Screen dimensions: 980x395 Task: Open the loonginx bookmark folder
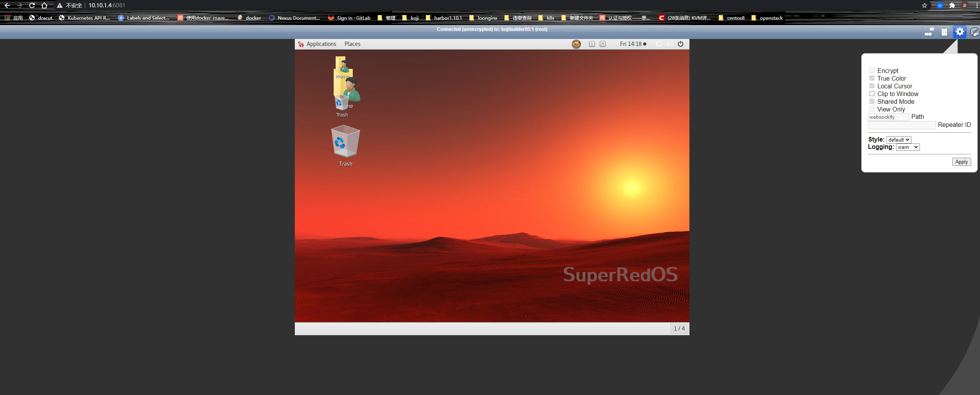point(483,18)
